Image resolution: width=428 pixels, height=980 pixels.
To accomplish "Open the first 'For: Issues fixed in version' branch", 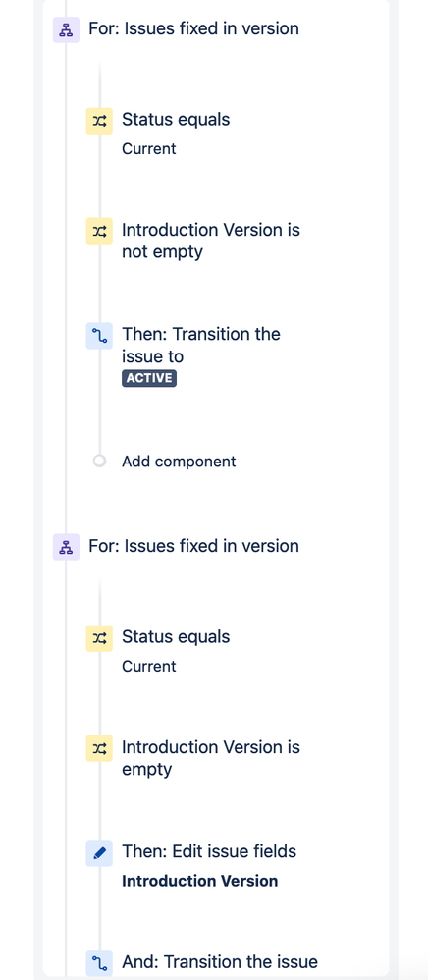I will tap(193, 28).
